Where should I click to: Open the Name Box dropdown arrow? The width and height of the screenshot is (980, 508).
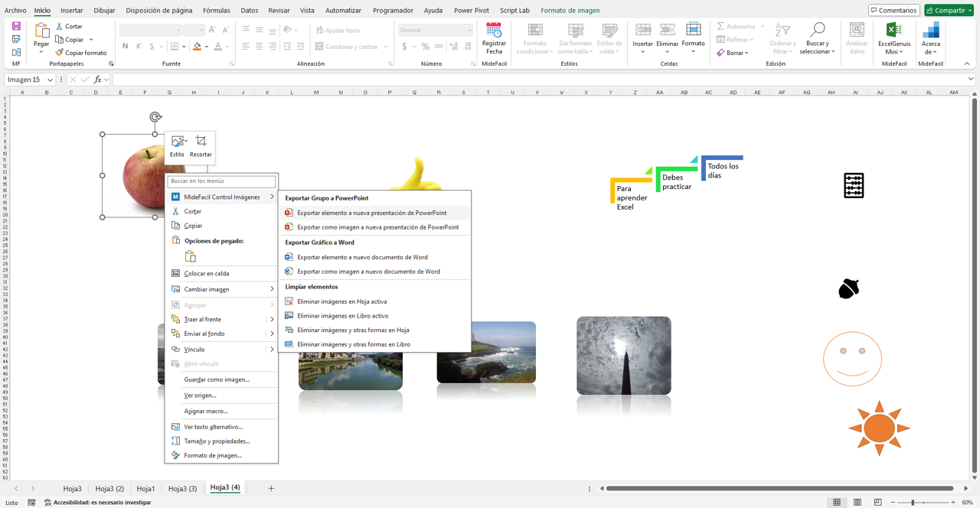coord(51,80)
